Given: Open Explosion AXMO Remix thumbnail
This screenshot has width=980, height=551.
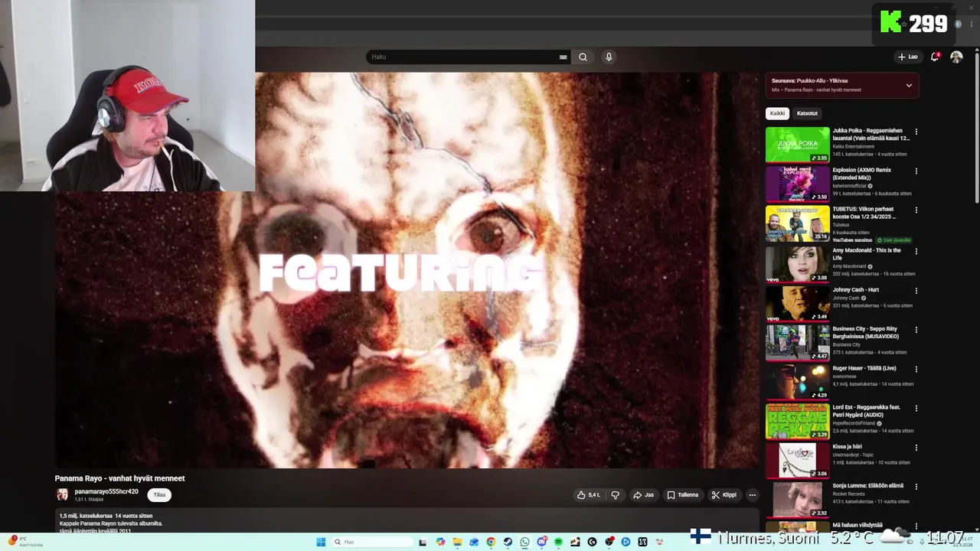Looking at the screenshot, I should point(797,184).
